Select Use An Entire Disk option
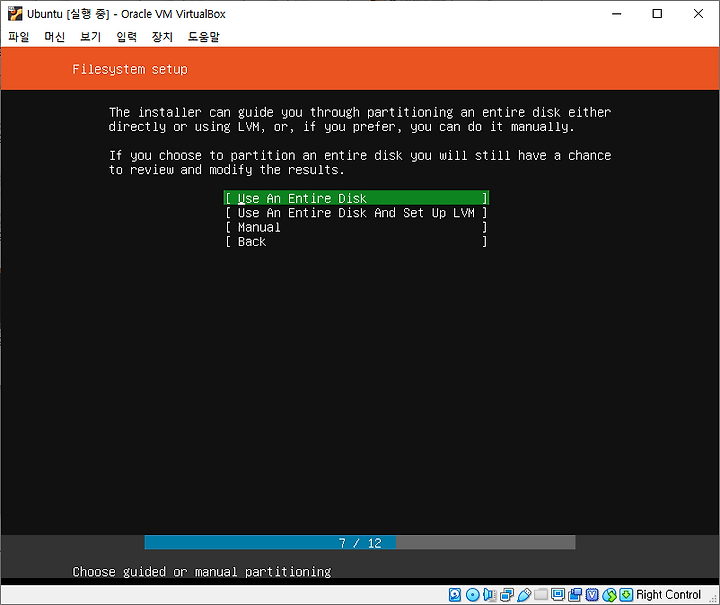This screenshot has height=605, width=720. click(356, 198)
